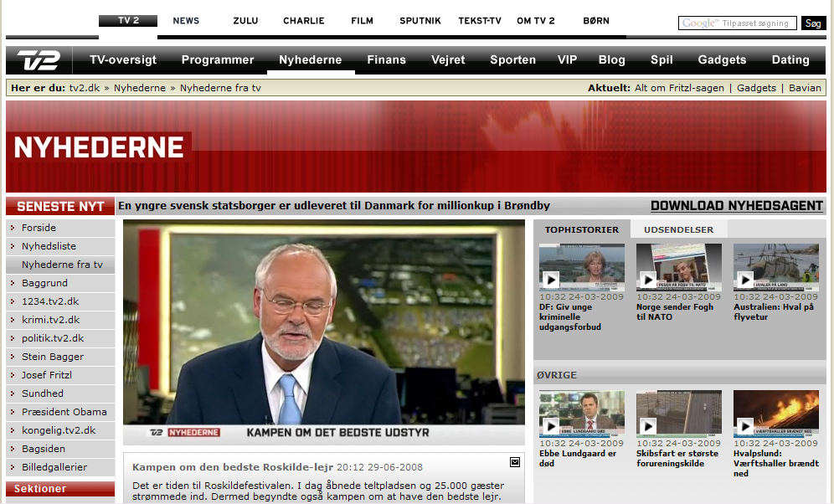Open Sundhed in the sidebar
Viewport: 834px width, 504px height.
pos(60,393)
